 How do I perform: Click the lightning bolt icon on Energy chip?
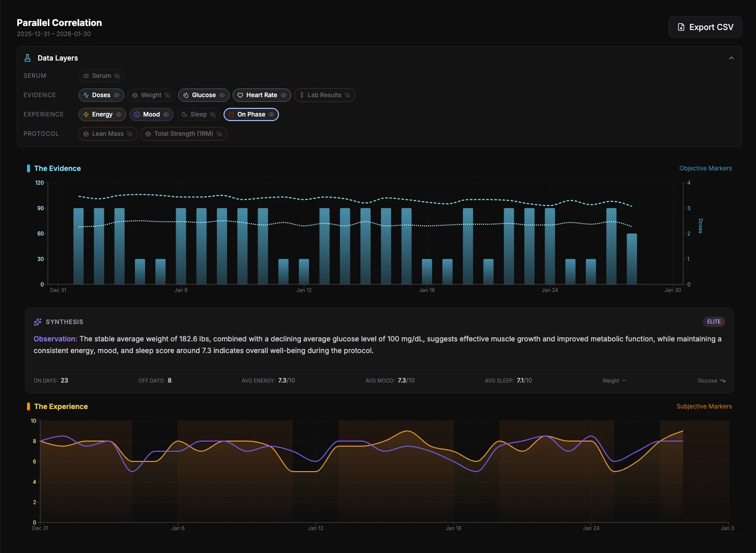[86, 114]
